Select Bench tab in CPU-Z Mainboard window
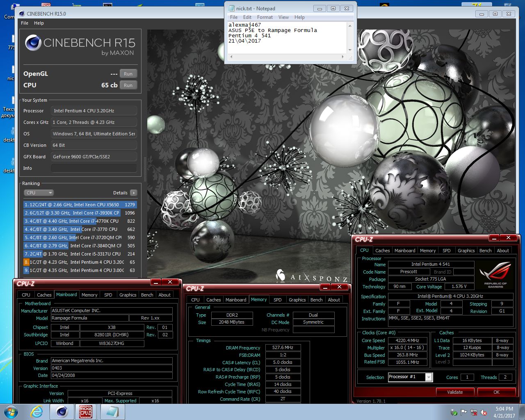The height and width of the screenshot is (420, 525). pyautogui.click(x=147, y=295)
